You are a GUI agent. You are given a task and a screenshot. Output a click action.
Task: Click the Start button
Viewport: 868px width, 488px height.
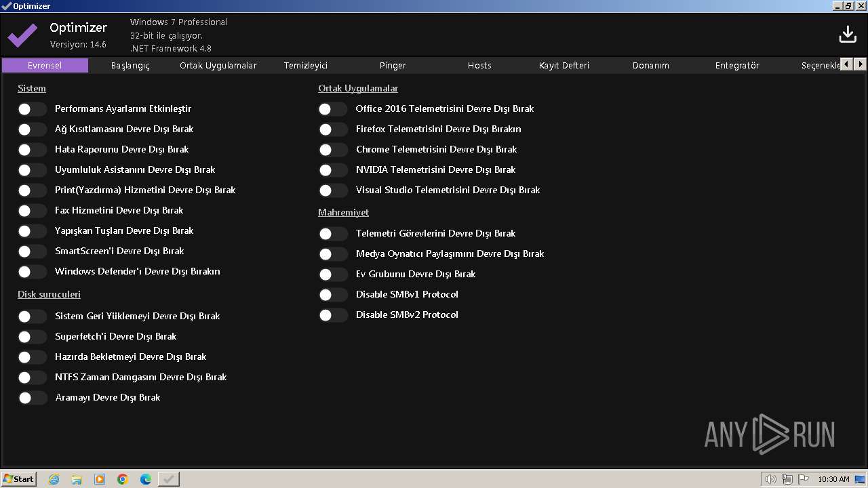19,479
